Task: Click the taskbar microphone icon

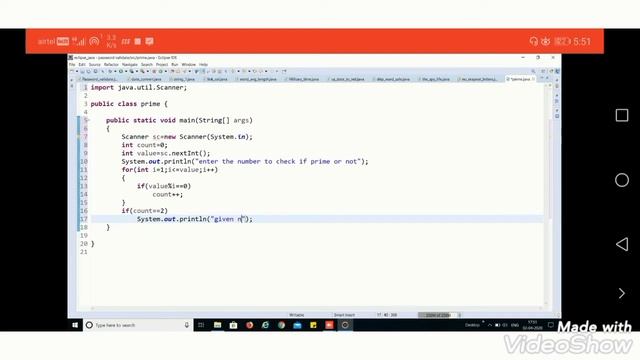Action: tap(187, 325)
